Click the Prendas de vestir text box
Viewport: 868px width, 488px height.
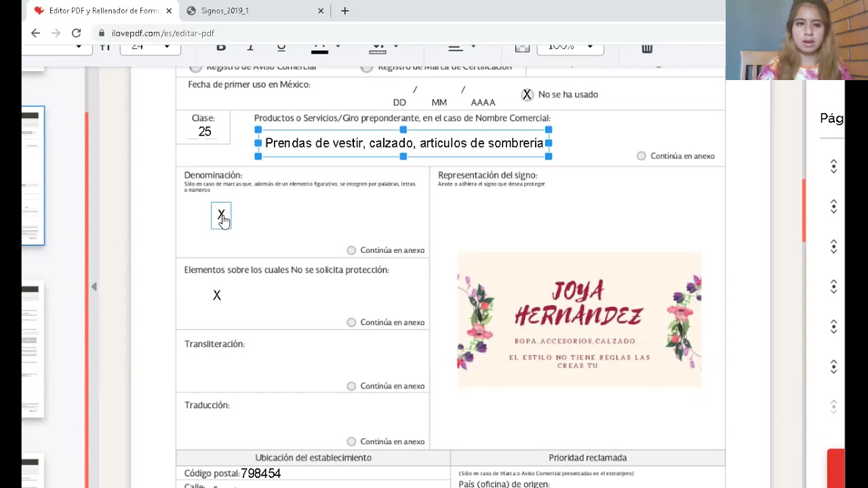pyautogui.click(x=404, y=143)
